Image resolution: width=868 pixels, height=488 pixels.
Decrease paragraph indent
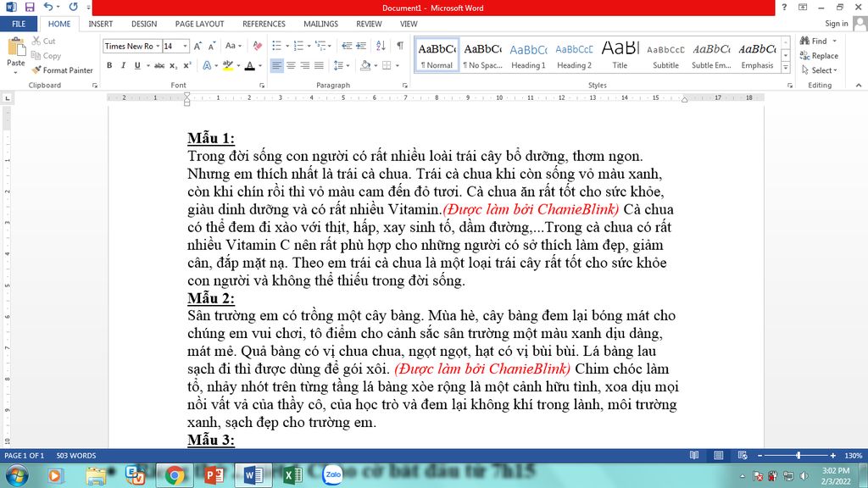point(347,46)
